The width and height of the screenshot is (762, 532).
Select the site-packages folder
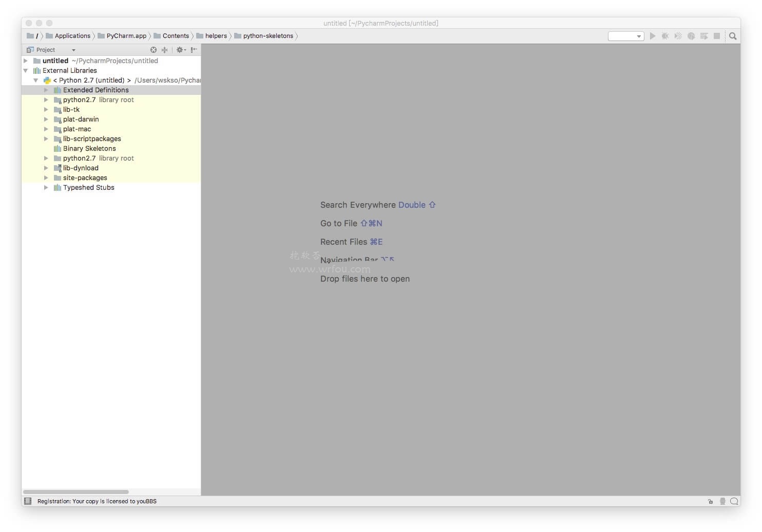coord(111,178)
